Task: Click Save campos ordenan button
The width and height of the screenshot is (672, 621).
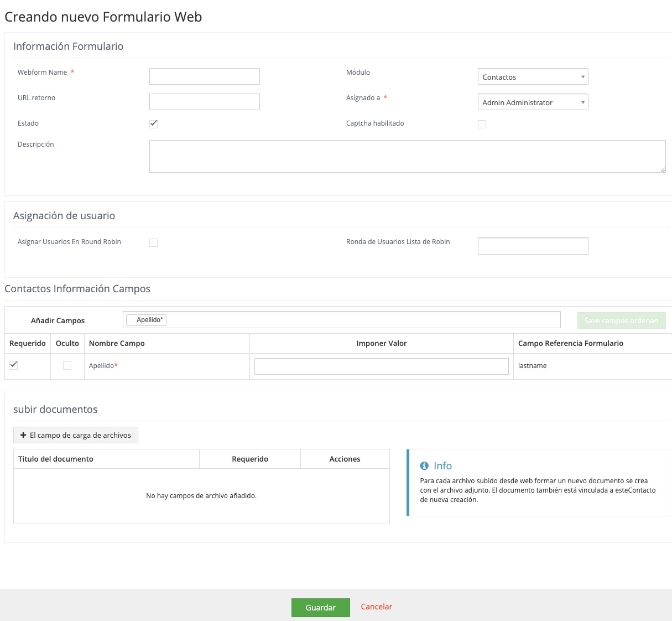Action: pos(621,320)
